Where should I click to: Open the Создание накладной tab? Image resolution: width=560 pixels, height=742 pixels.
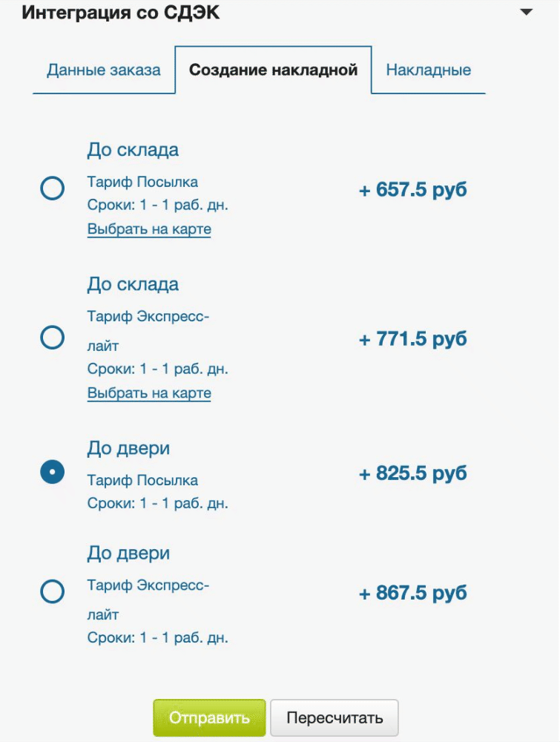coord(273,70)
